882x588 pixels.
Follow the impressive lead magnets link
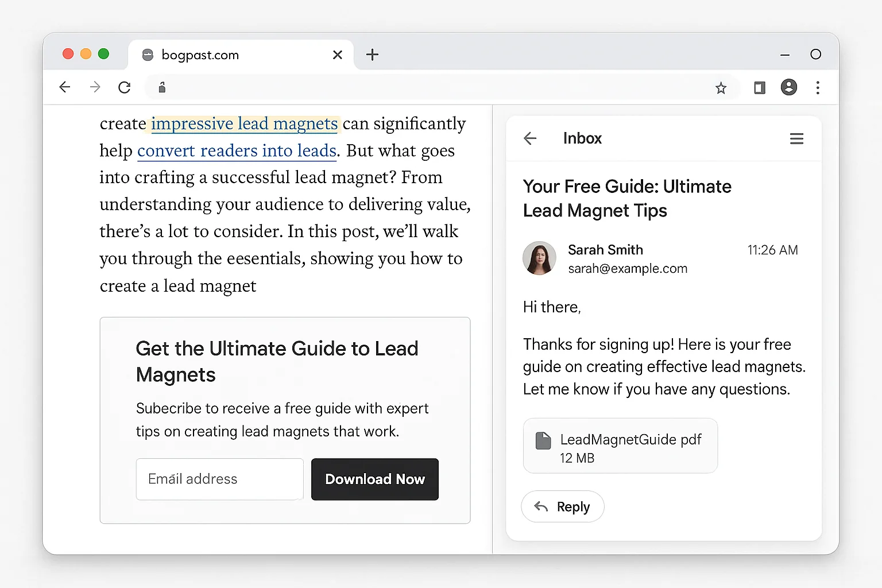(x=244, y=123)
